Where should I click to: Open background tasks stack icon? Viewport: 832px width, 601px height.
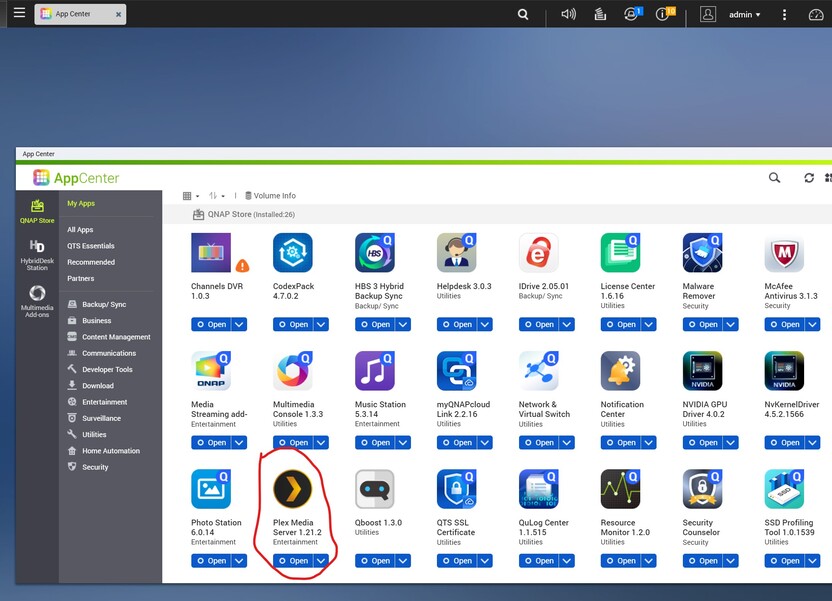(600, 14)
